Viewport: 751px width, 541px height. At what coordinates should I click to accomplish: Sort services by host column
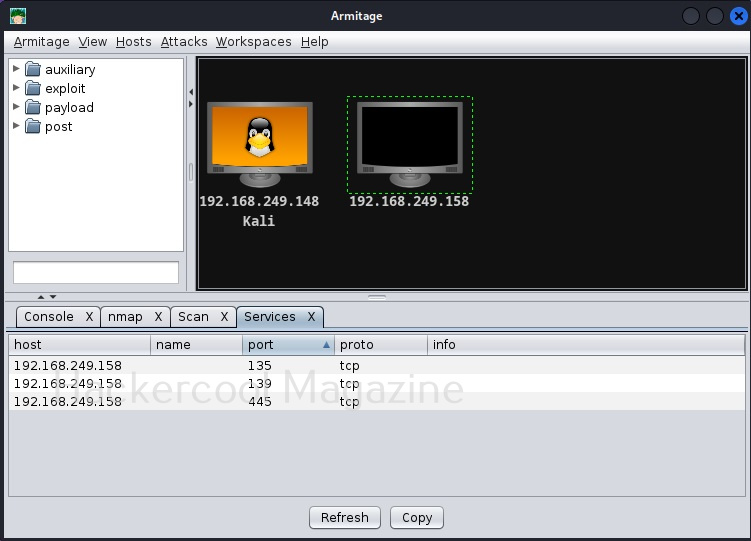80,345
